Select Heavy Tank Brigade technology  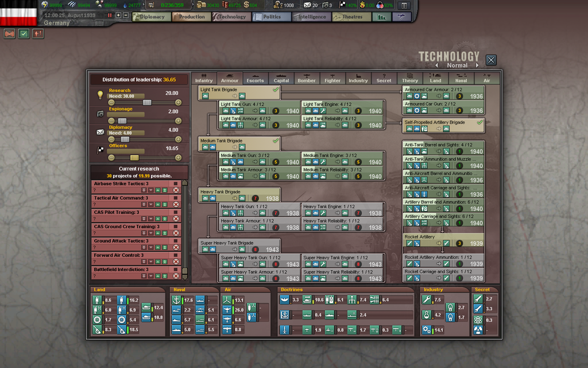point(239,195)
